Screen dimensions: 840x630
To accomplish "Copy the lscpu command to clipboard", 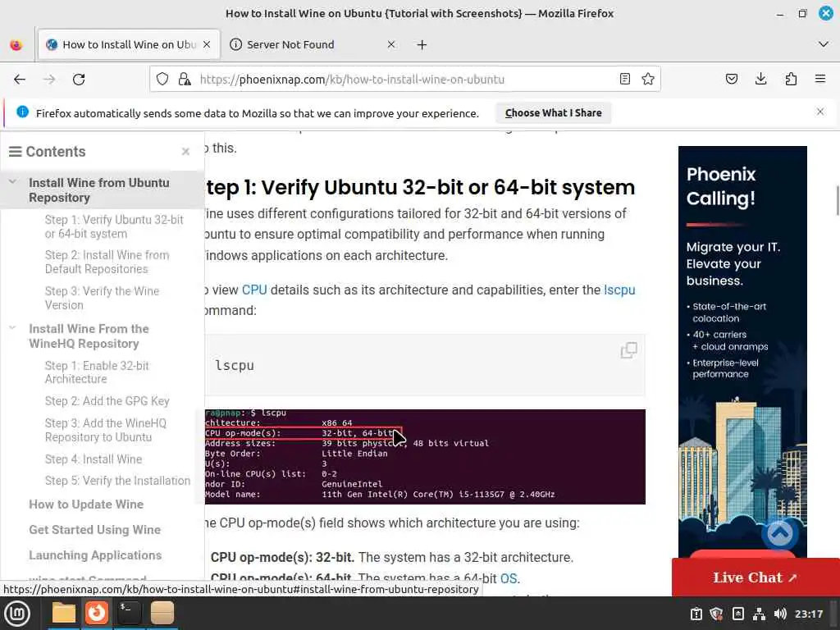I will [x=629, y=350].
